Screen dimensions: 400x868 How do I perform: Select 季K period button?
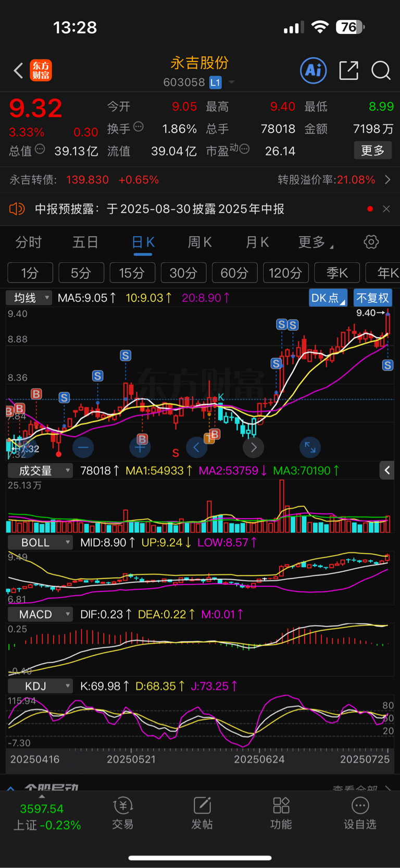336,273
